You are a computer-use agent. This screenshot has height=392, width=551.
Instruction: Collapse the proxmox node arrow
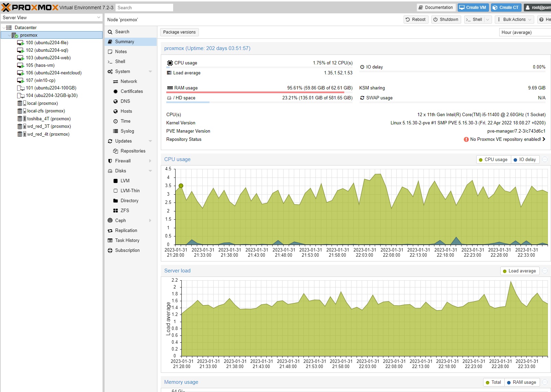(x=9, y=35)
